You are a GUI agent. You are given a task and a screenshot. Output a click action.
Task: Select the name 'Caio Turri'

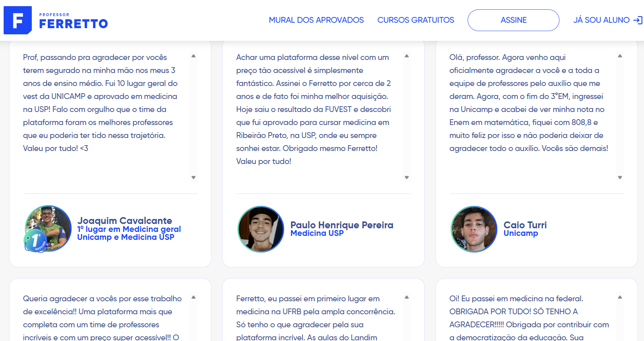tap(525, 225)
